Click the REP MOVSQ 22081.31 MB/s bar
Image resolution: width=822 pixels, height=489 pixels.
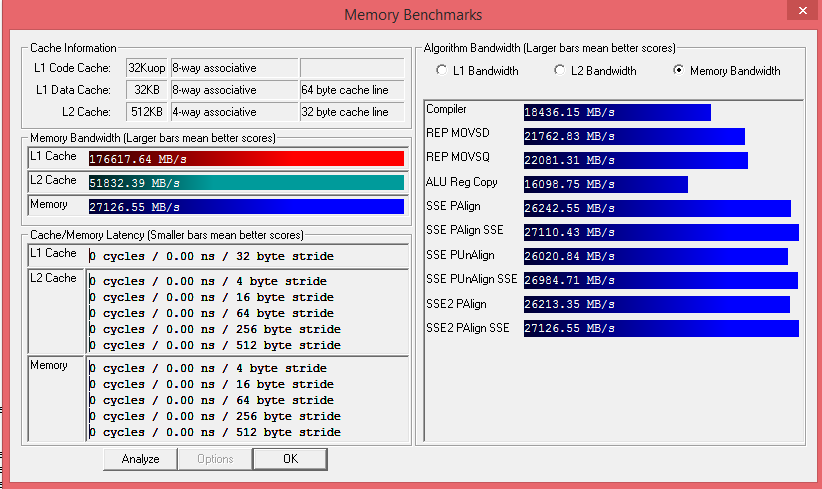636,160
